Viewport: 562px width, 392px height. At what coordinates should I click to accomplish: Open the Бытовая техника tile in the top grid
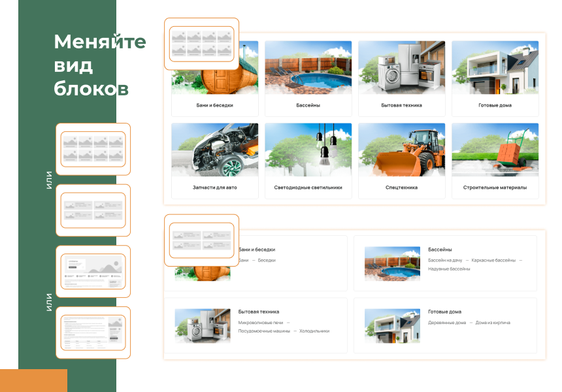click(401, 78)
